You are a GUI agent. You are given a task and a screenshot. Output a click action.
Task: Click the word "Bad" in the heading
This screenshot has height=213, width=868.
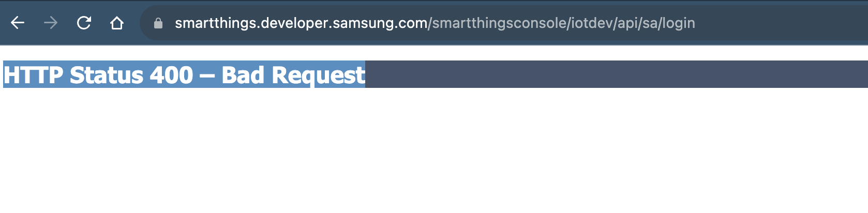pos(243,74)
